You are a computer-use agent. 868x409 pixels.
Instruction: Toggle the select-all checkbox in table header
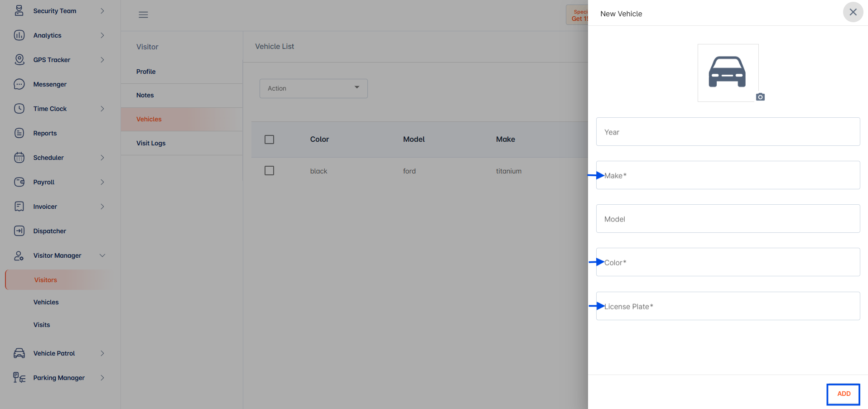(269, 140)
